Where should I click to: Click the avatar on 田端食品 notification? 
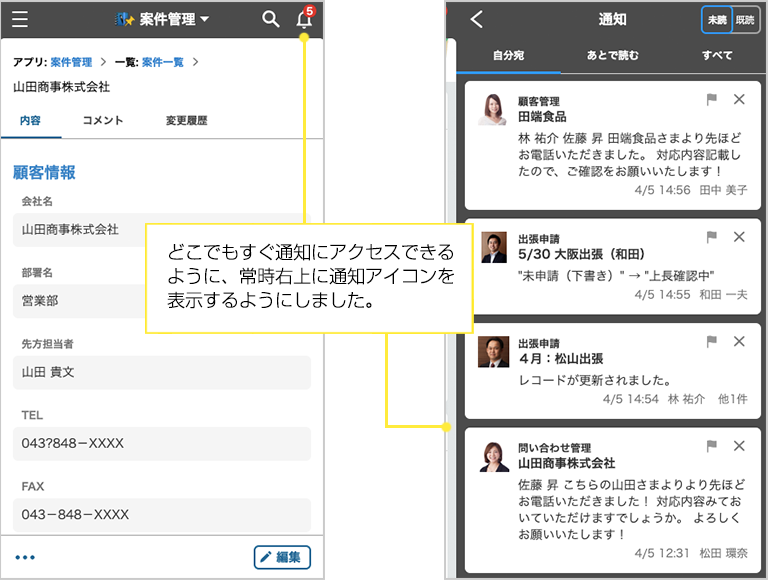click(493, 109)
